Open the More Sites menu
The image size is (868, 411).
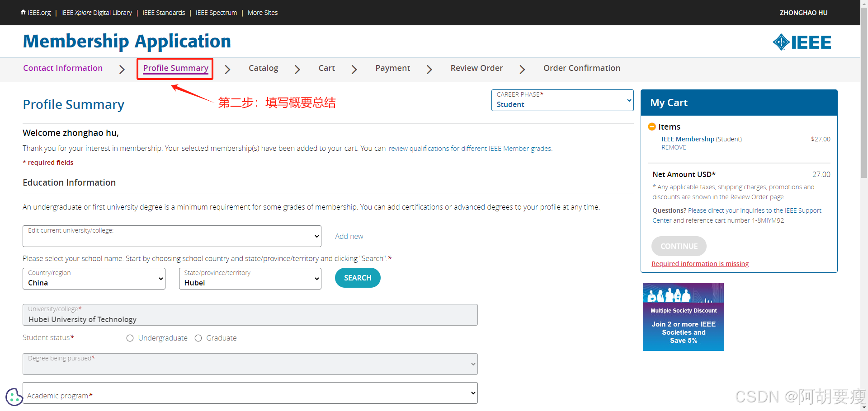coord(263,13)
